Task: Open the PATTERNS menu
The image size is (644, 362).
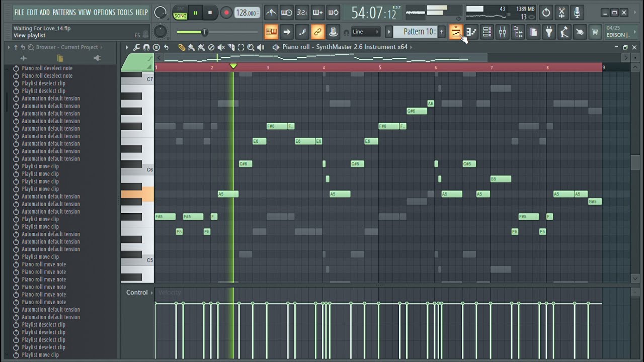Action: click(x=64, y=12)
